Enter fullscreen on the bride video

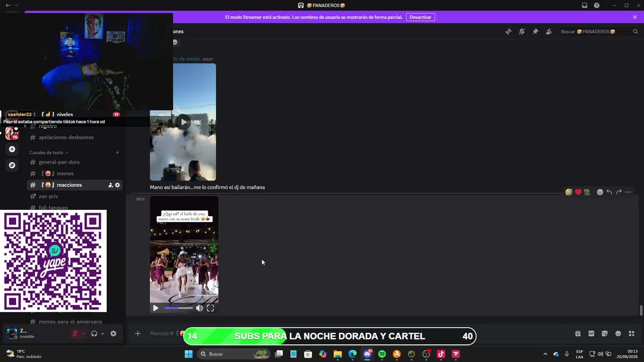pos(210,308)
